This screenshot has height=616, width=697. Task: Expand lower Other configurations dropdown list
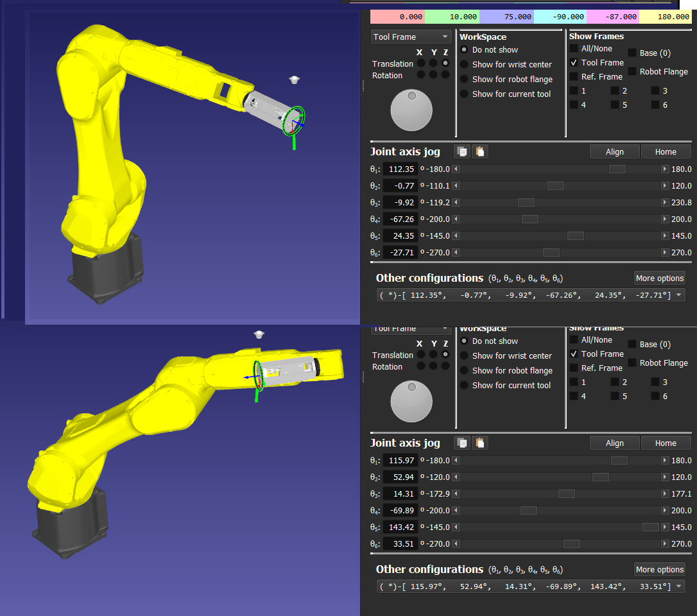(x=679, y=586)
